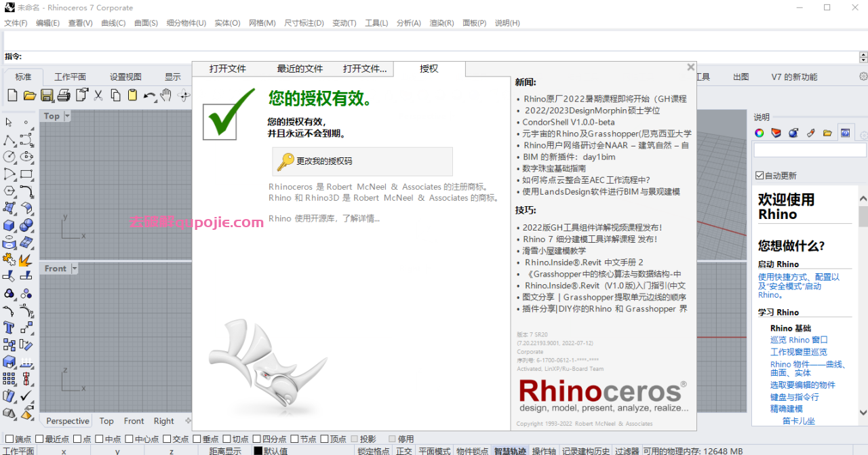Open the 渲染(R) menu

pyautogui.click(x=441, y=23)
